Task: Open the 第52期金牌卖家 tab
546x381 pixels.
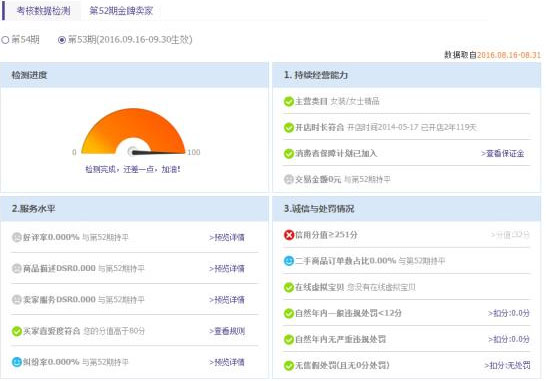Action: pos(121,11)
